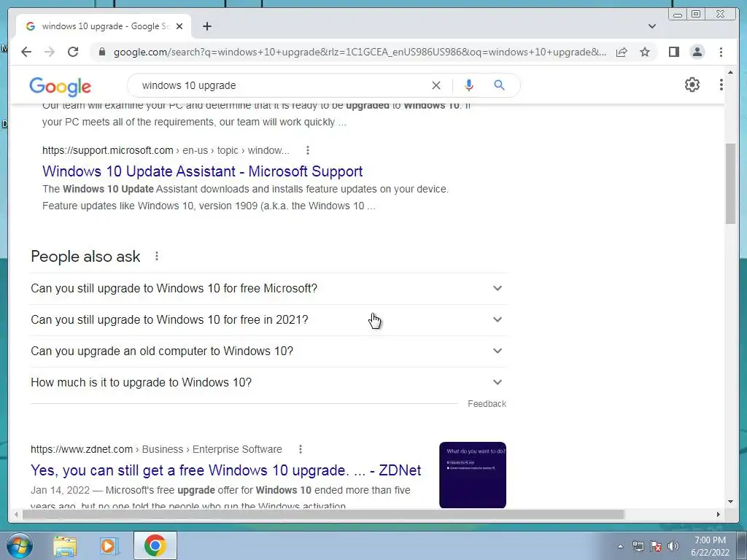
Task: View site info via padlock icon
Action: (x=101, y=52)
